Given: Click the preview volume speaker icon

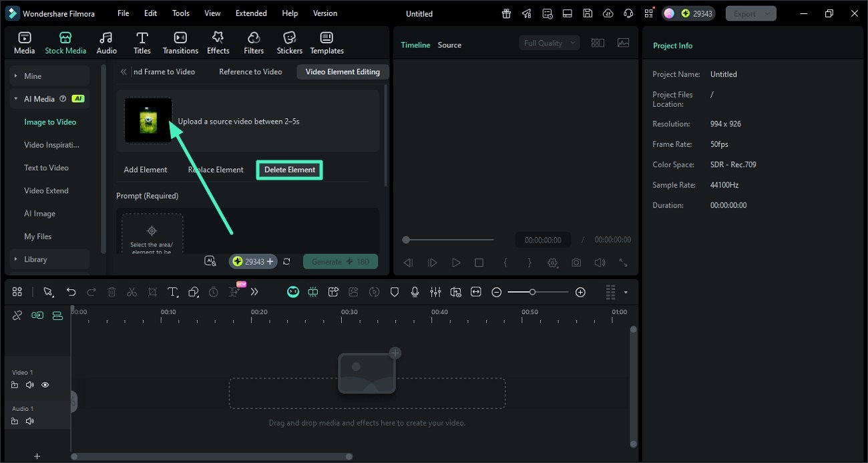Looking at the screenshot, I should click(600, 263).
